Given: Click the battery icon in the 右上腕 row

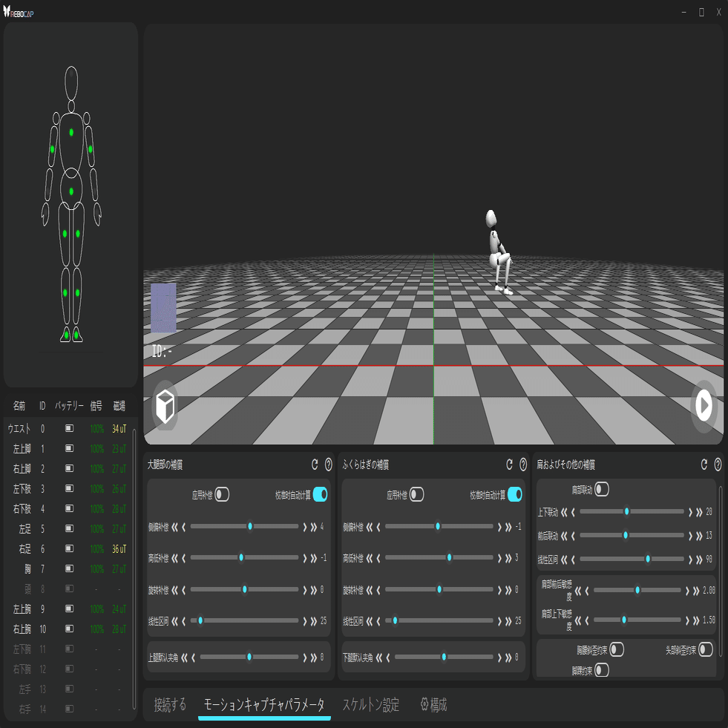Looking at the screenshot, I should (69, 629).
